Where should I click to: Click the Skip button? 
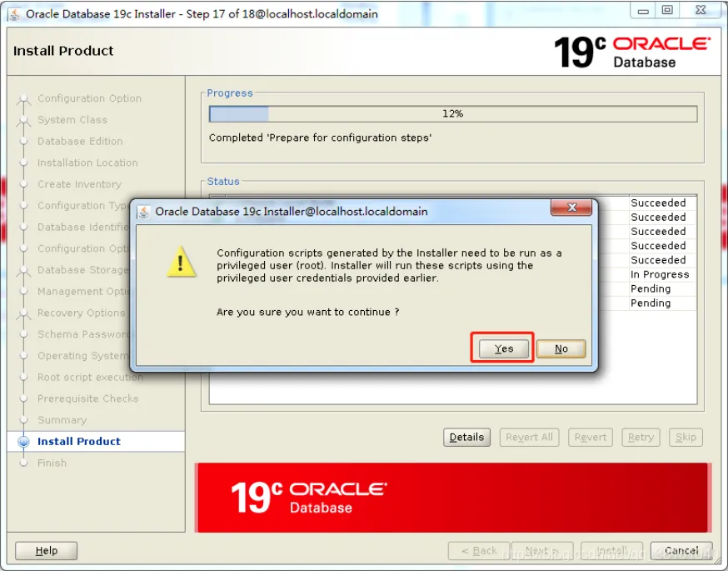[686, 437]
